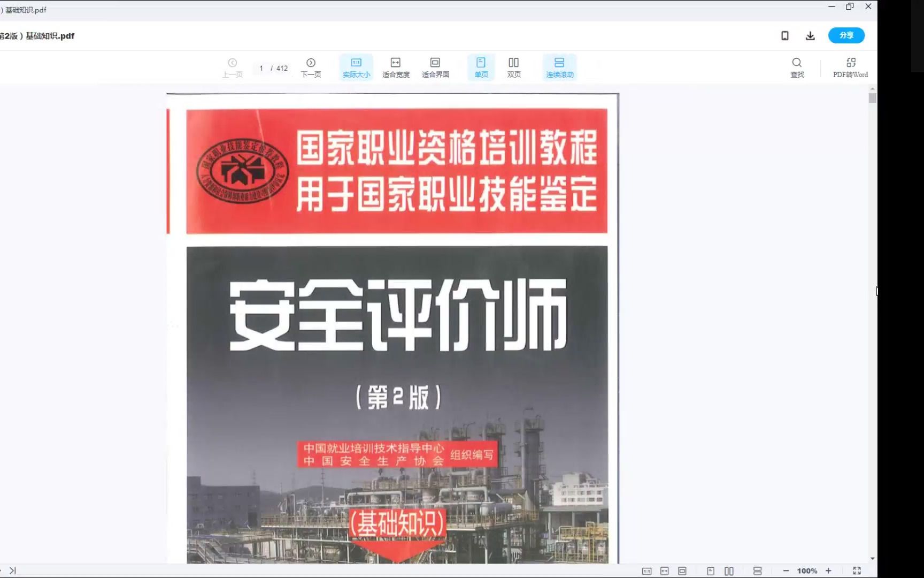Click the download icon near the top right

click(810, 35)
